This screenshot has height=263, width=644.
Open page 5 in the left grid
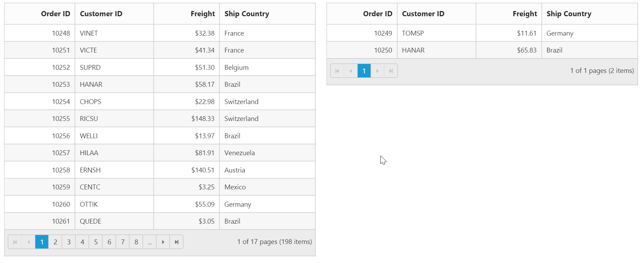[x=96, y=242]
